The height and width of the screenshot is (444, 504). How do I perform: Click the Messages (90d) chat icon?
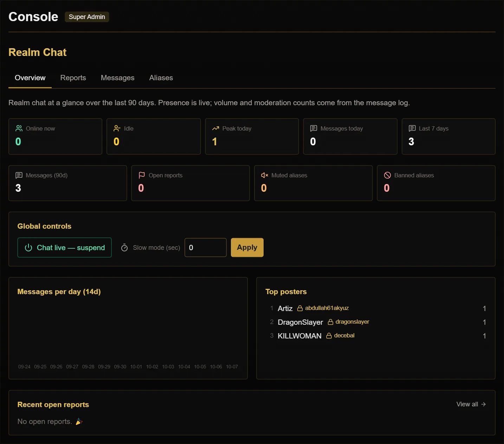coord(19,175)
